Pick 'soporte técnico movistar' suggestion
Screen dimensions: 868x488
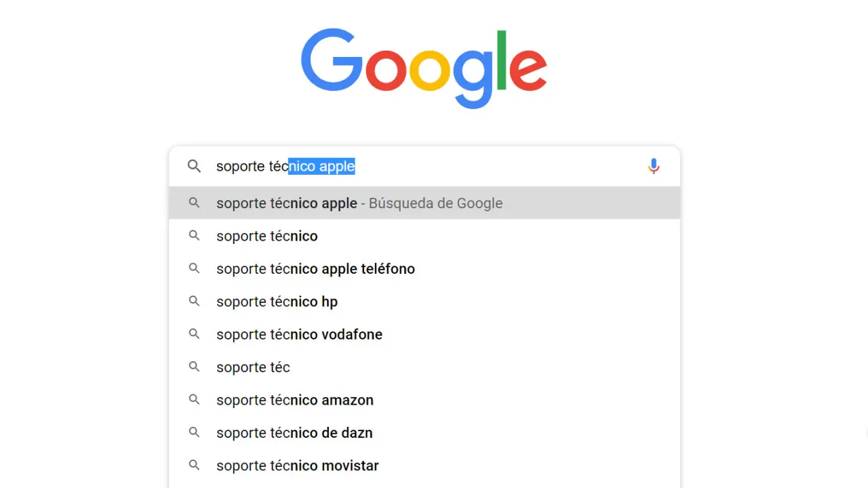[x=297, y=466]
